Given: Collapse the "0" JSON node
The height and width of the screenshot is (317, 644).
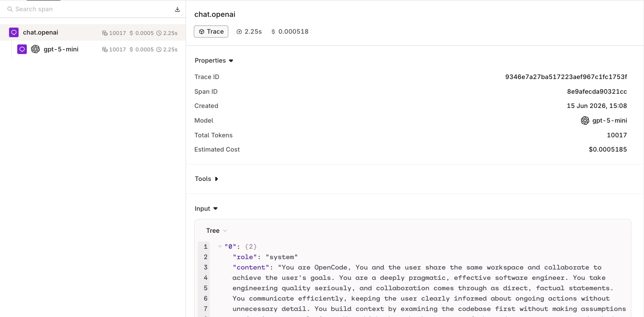Looking at the screenshot, I should (x=220, y=247).
